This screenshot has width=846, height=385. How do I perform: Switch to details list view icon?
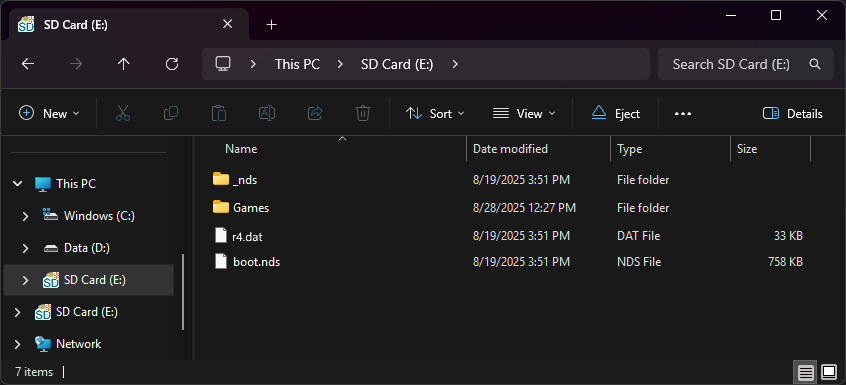pos(806,372)
